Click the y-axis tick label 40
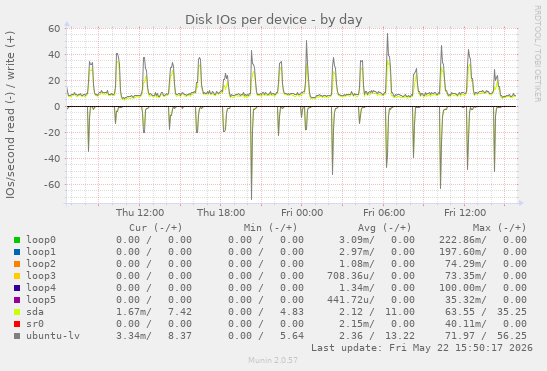The width and height of the screenshot is (547, 371). [54, 54]
